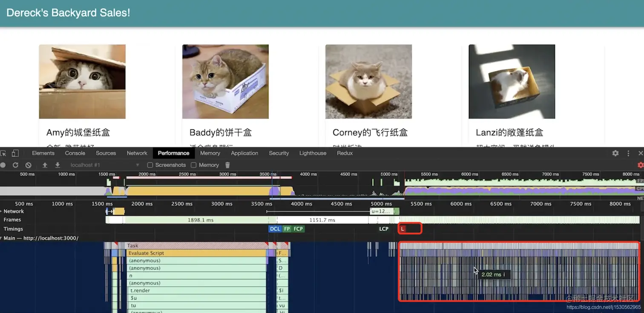Open DevTools settings gear icon
644x313 pixels.
pos(615,153)
